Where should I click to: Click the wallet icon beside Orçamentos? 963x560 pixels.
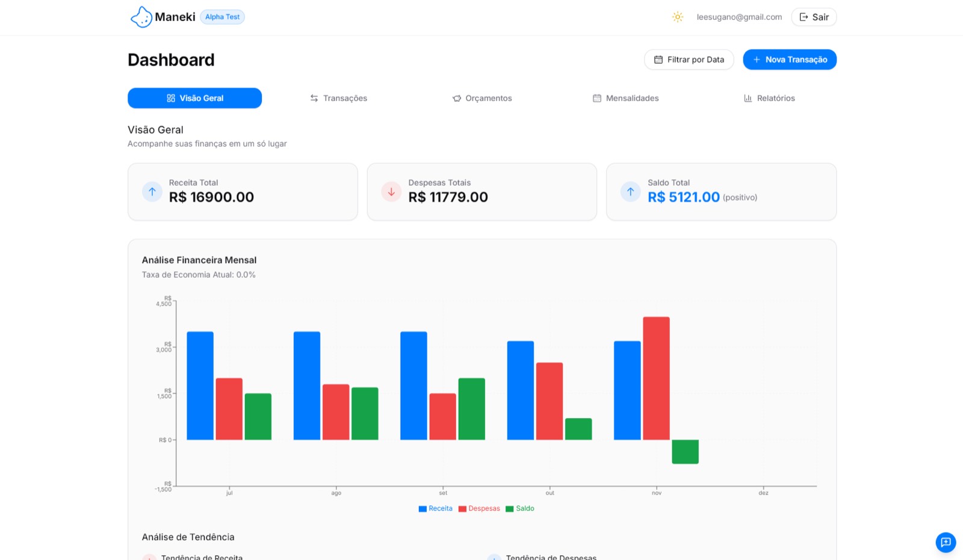point(456,97)
